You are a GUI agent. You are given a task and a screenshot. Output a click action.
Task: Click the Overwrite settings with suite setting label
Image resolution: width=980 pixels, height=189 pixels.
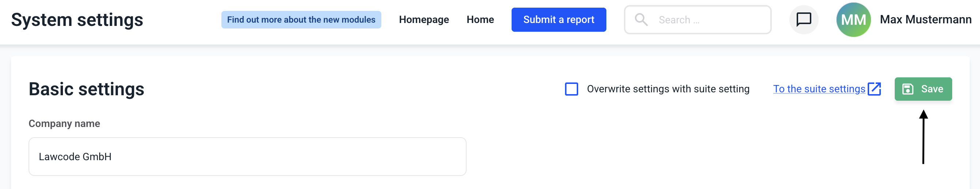click(x=667, y=89)
